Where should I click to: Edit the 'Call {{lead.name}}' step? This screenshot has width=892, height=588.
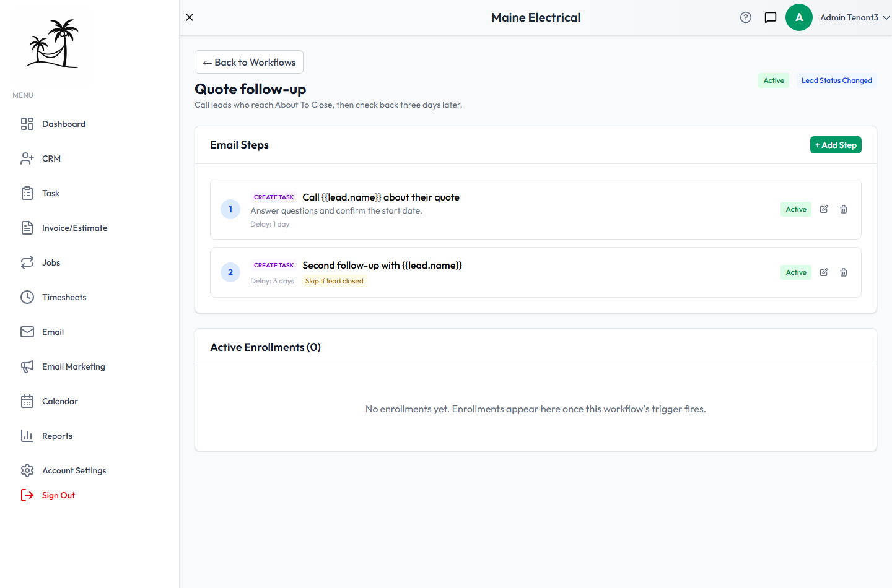click(x=824, y=209)
